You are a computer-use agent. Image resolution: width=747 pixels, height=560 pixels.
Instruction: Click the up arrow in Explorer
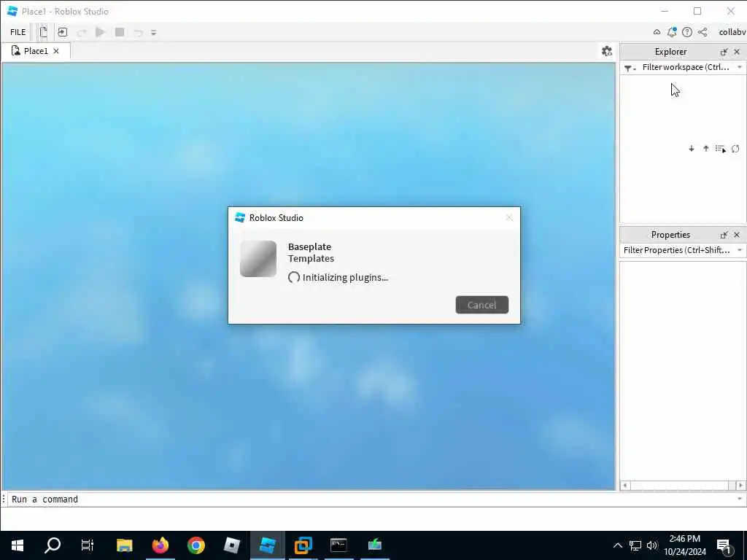coord(706,149)
